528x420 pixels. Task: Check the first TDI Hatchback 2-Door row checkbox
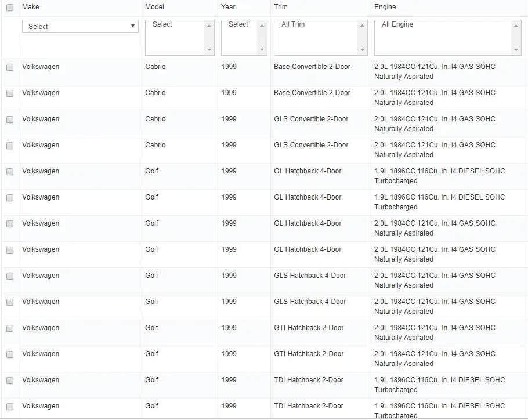(10, 381)
